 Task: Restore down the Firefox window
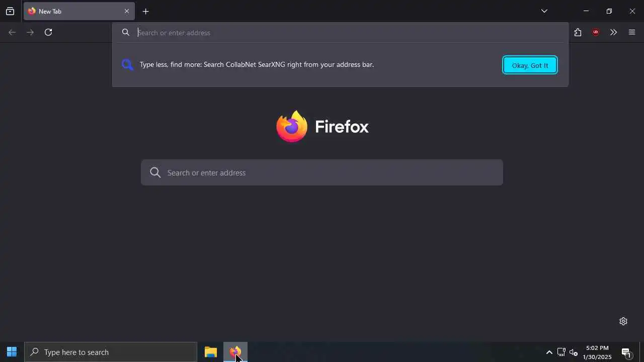(609, 11)
